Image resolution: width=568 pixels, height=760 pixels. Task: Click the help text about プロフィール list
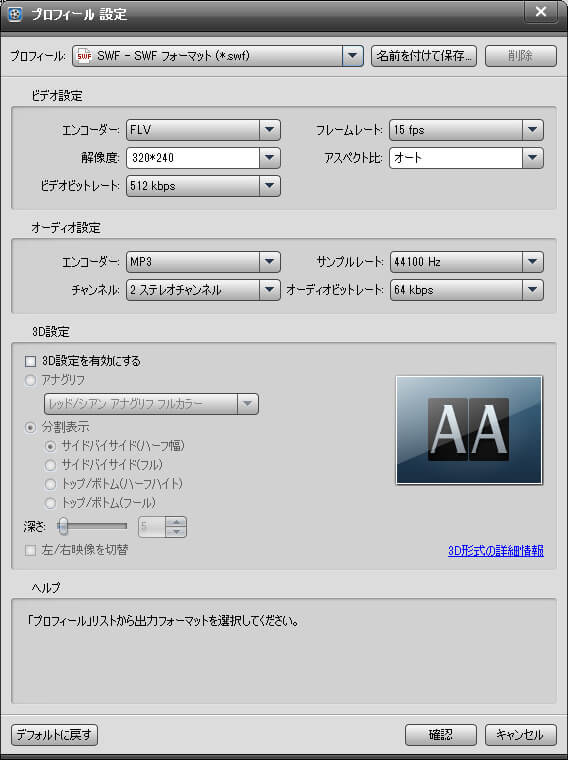click(x=163, y=620)
